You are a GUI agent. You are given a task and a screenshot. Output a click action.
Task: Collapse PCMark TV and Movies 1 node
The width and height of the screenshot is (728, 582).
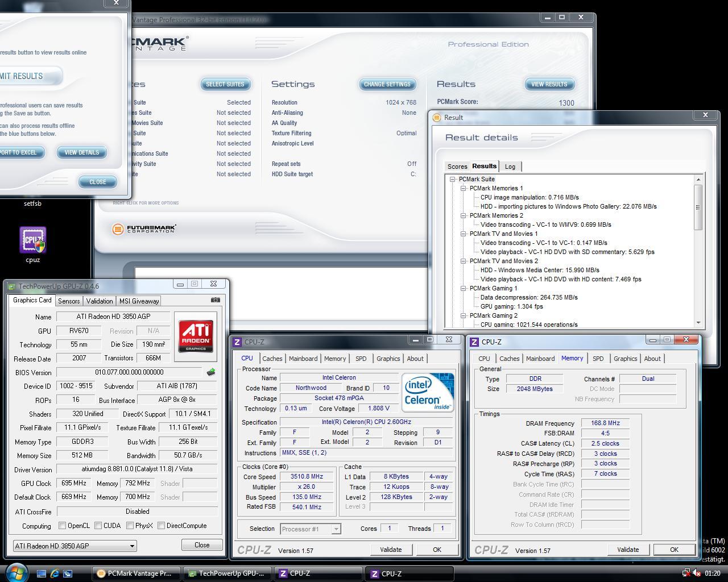[x=464, y=234]
